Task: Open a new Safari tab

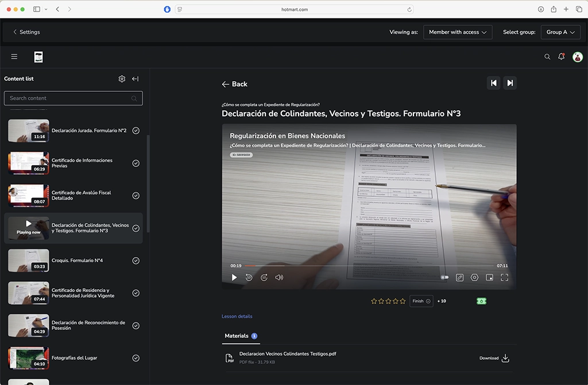Action: [566, 9]
